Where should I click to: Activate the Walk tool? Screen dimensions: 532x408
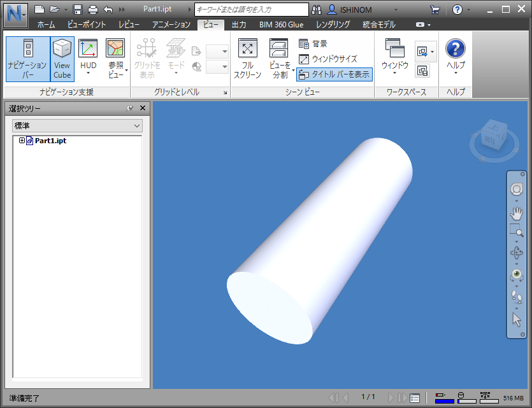pos(516,295)
